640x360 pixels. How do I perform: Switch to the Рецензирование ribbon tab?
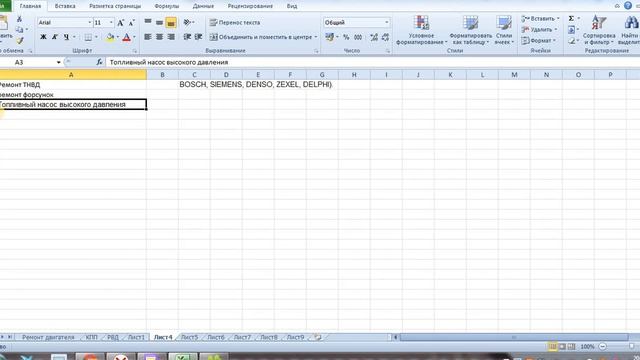point(250,6)
